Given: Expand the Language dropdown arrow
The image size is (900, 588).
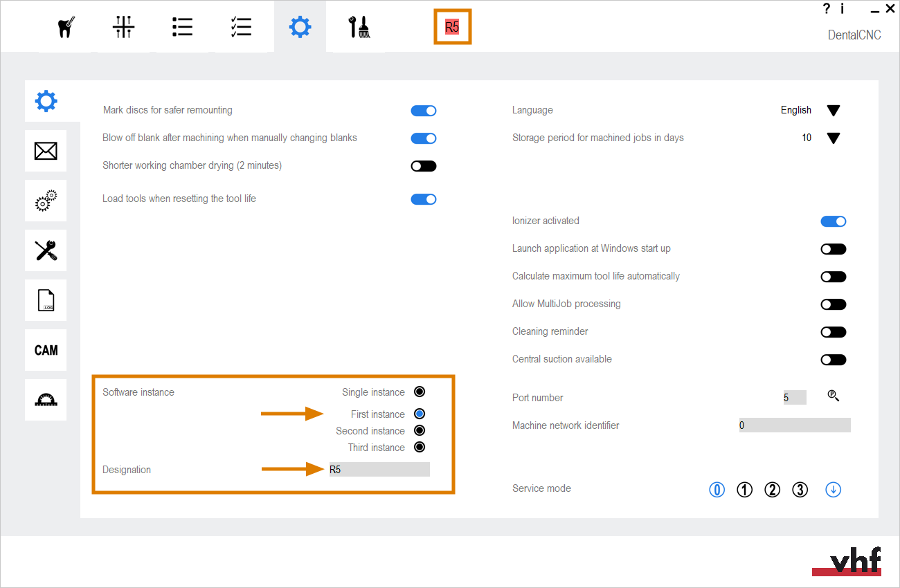Looking at the screenshot, I should (834, 111).
